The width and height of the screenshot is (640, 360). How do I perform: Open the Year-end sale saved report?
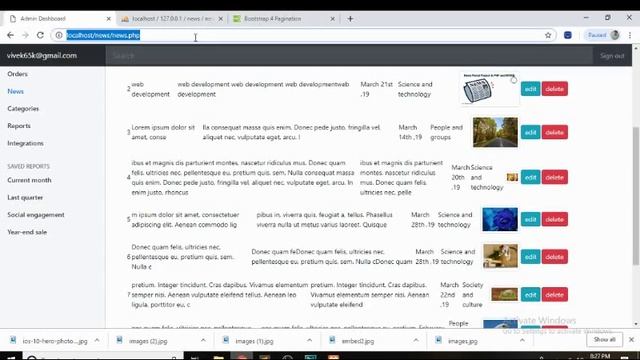[27, 232]
